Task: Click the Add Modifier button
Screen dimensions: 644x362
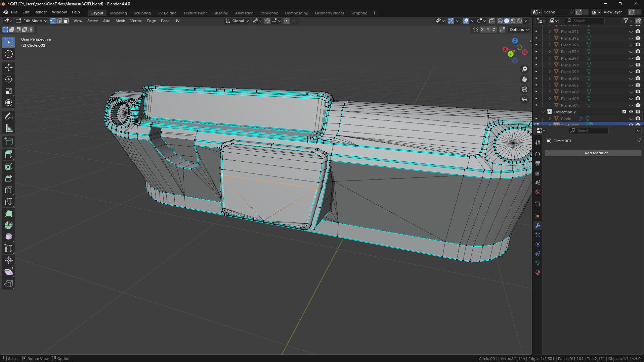Action: point(596,153)
